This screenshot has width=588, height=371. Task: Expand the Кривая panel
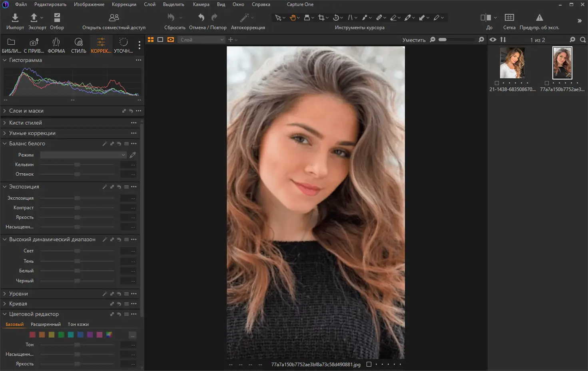(x=18, y=304)
